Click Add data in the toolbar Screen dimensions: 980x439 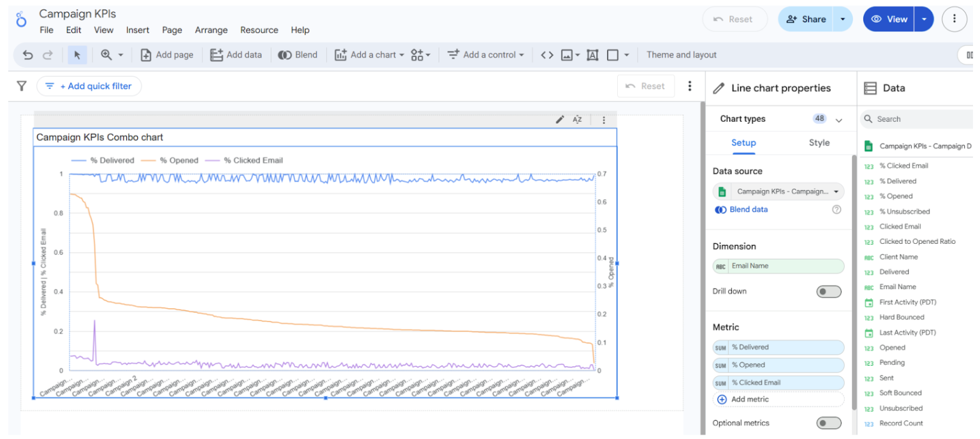coord(236,55)
